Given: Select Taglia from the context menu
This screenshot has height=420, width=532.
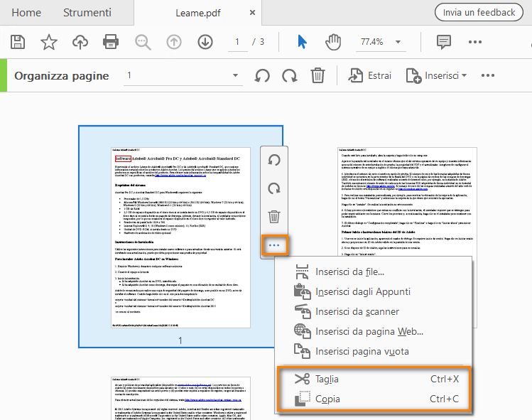Looking at the screenshot, I should point(373,379).
